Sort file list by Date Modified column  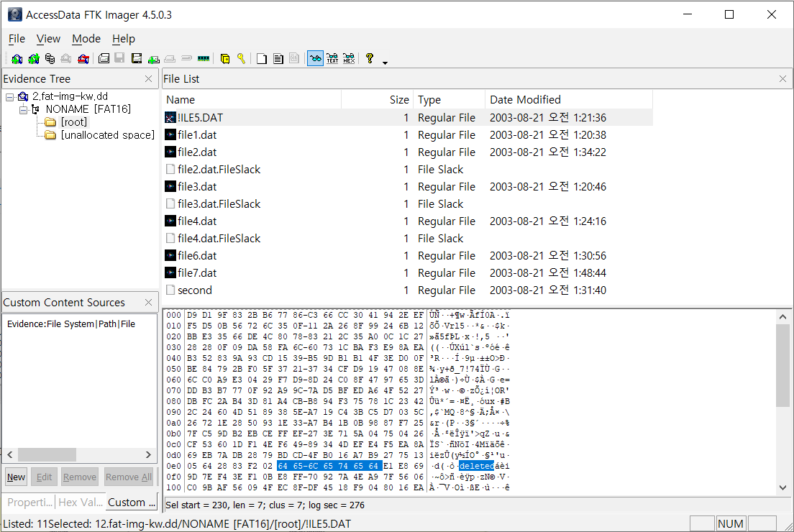point(569,100)
